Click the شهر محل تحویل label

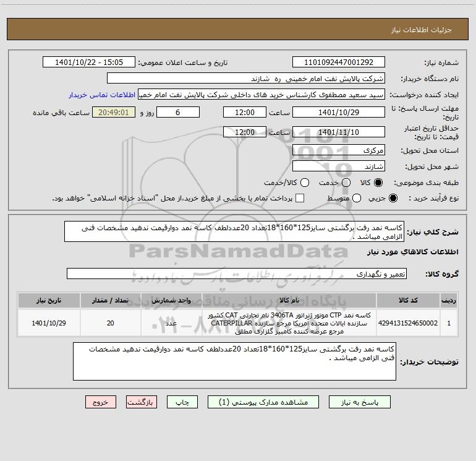click(431, 166)
